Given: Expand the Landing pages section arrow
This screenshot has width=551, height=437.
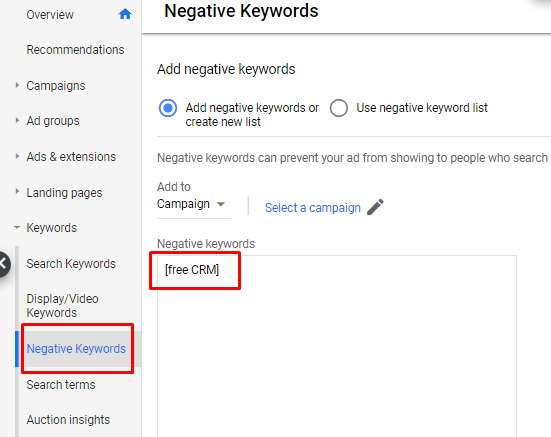Looking at the screenshot, I should click(x=17, y=192).
